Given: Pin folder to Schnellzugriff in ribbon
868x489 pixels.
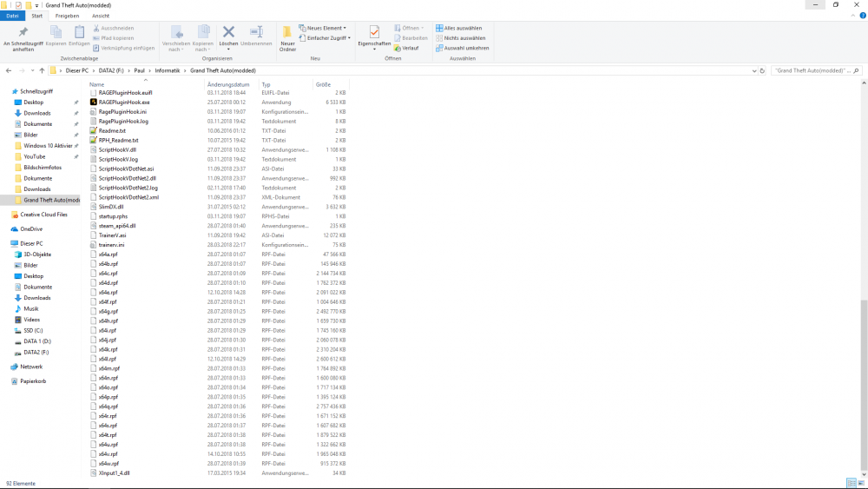Looking at the screenshot, I should point(23,37).
